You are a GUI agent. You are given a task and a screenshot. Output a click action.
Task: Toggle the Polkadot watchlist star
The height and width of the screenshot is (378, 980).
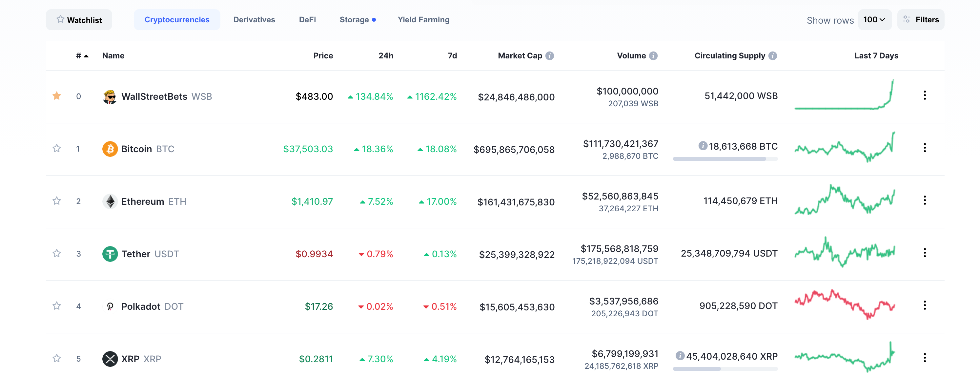[x=57, y=306]
